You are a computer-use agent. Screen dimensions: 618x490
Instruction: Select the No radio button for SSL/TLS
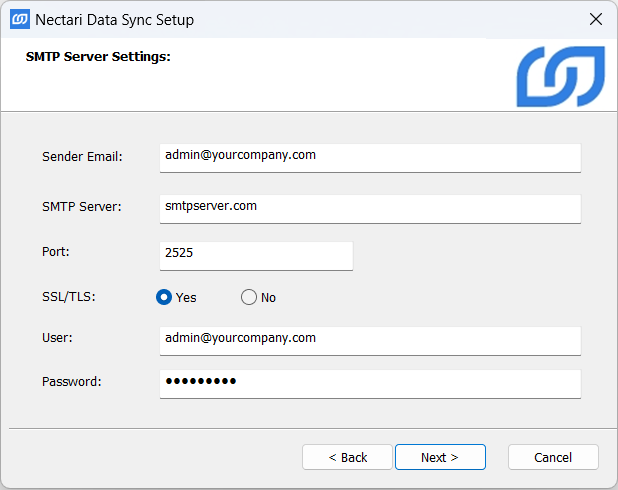tap(249, 297)
